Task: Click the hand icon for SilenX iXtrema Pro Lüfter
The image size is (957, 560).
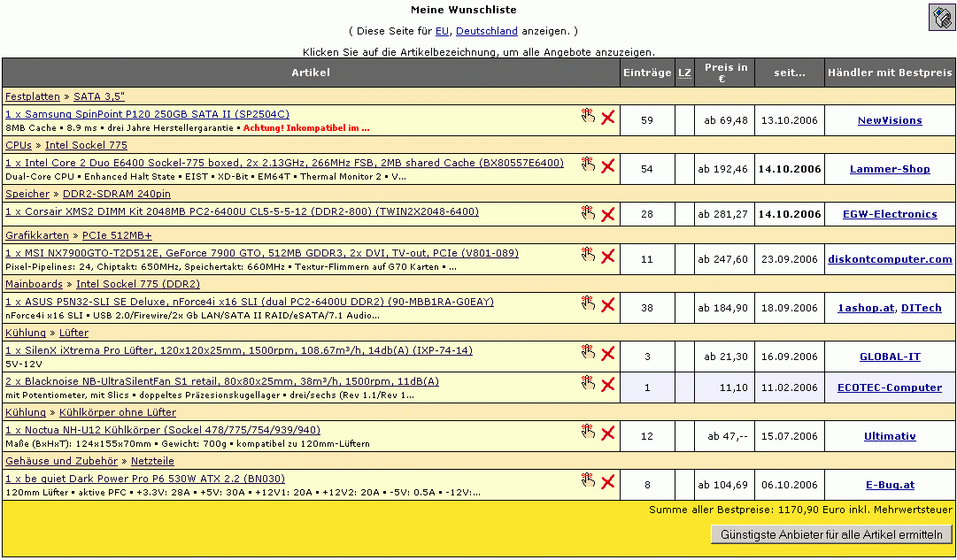Action: pos(588,353)
